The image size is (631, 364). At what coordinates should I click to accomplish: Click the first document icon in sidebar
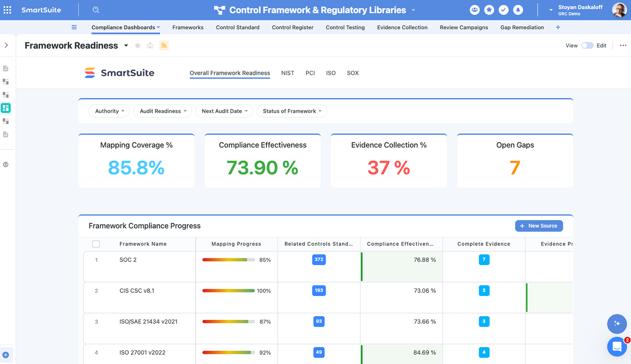6,68
